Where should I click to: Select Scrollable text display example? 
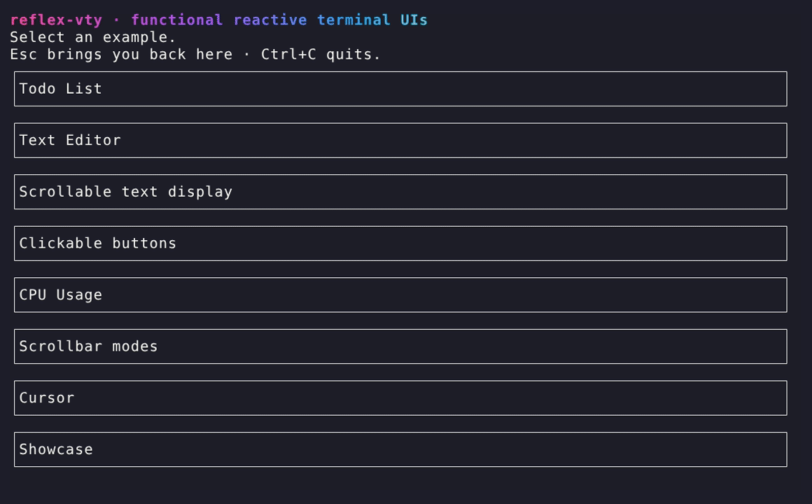click(400, 192)
